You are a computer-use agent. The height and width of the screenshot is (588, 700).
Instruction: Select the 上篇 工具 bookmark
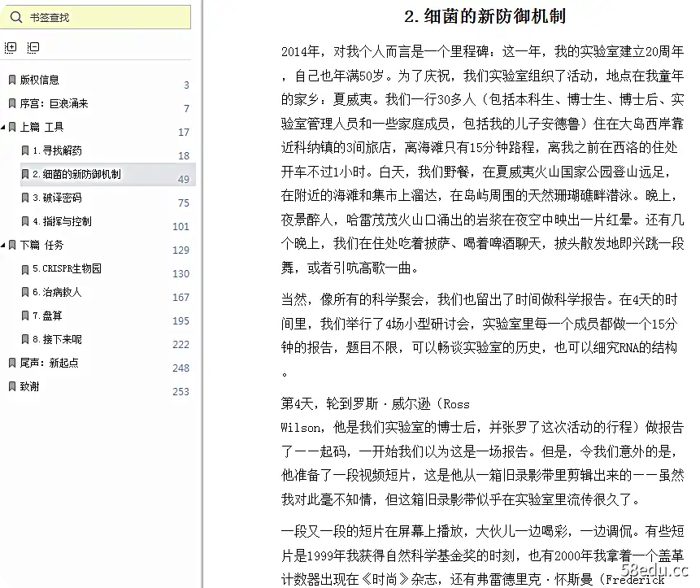point(41,127)
